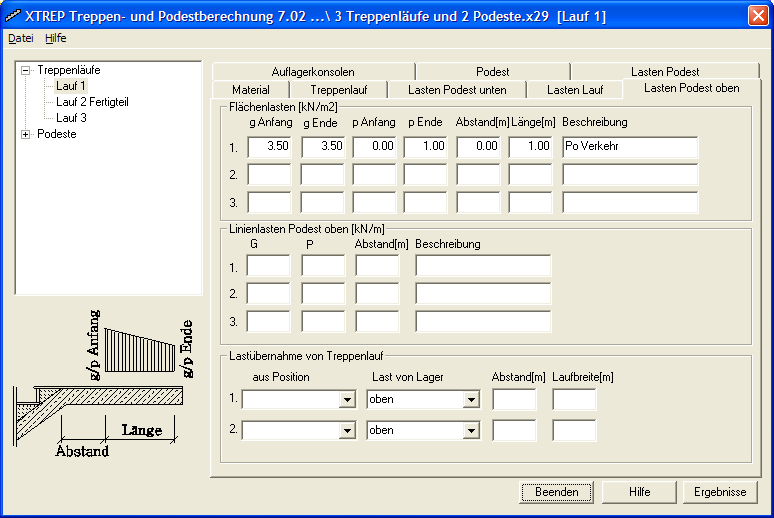Open first 'Last von Lager' dropdown

[x=471, y=399]
